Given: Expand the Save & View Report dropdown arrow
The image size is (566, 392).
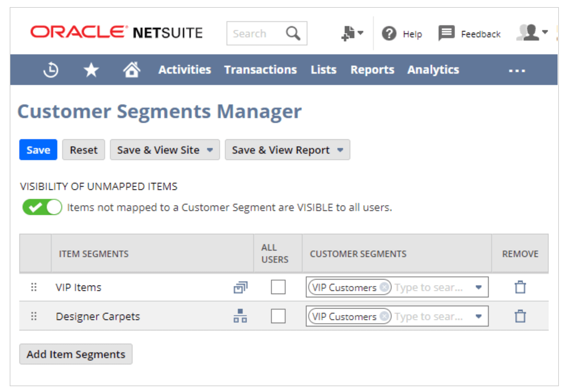Looking at the screenshot, I should (340, 150).
